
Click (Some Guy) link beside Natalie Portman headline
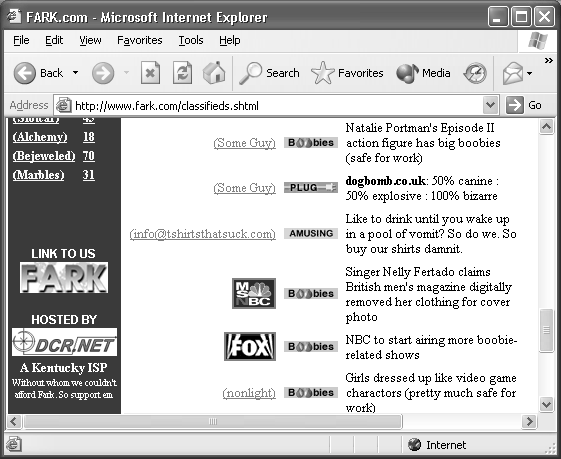(244, 143)
